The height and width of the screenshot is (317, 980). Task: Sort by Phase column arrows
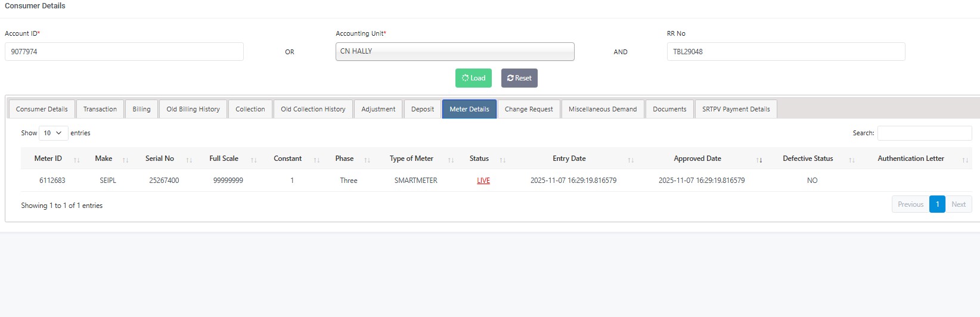[x=367, y=160]
